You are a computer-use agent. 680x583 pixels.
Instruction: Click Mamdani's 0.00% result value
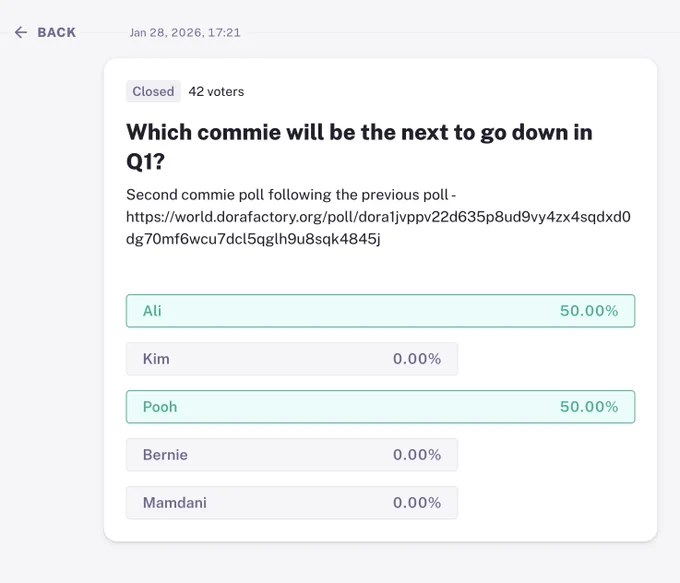click(417, 503)
